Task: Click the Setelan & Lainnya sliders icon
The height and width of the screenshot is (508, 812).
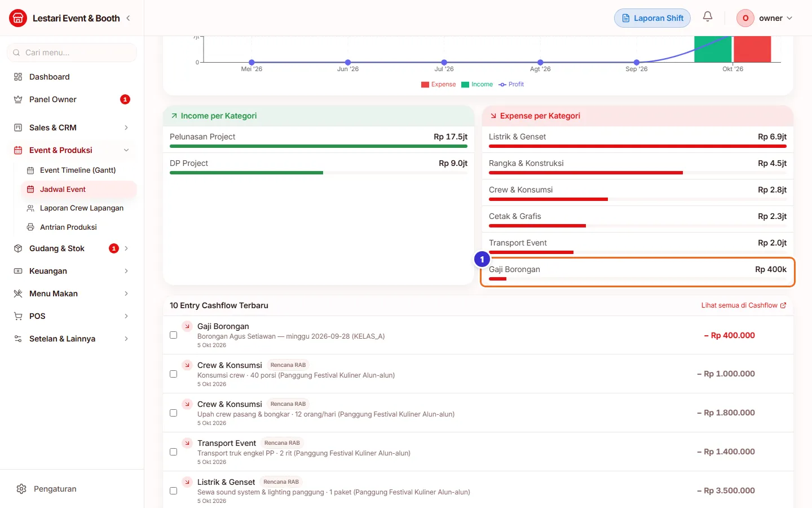Action: 18,339
